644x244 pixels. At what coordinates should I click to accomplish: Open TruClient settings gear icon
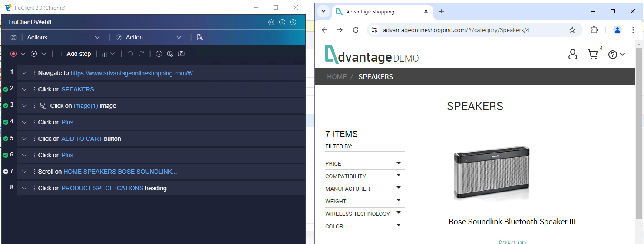[271, 22]
